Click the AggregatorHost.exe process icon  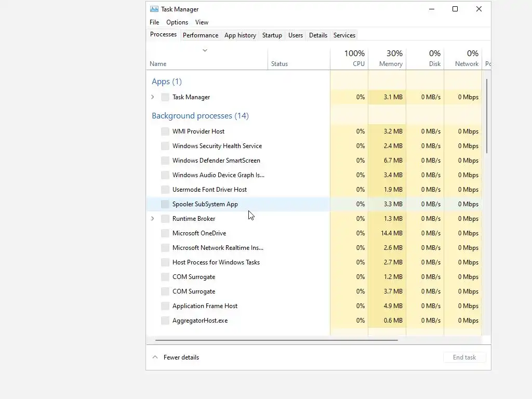(x=165, y=321)
